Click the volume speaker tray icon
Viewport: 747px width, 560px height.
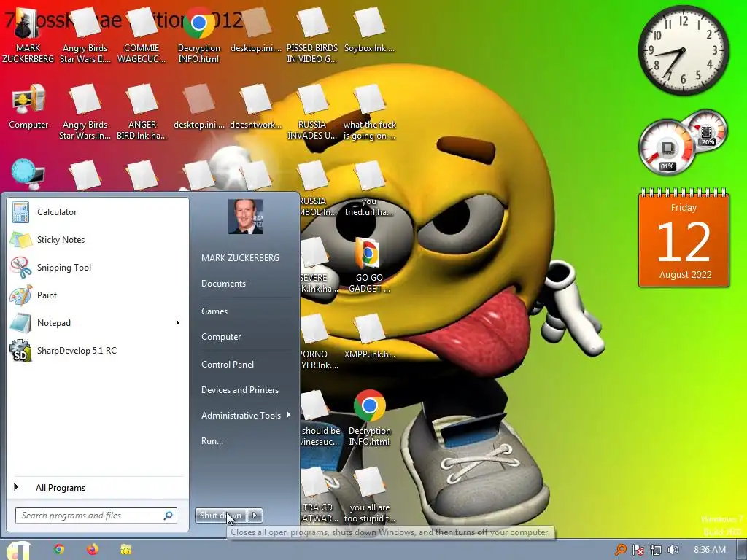(673, 550)
